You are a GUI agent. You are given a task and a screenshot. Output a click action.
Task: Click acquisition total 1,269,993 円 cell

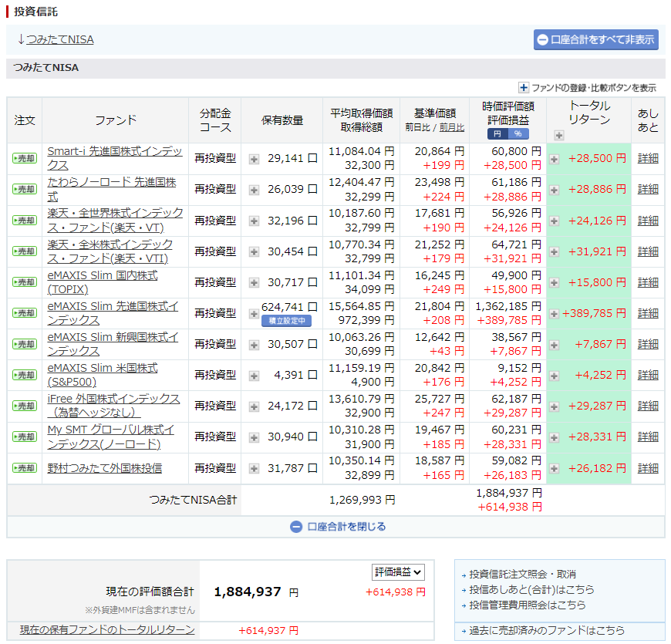click(x=362, y=500)
